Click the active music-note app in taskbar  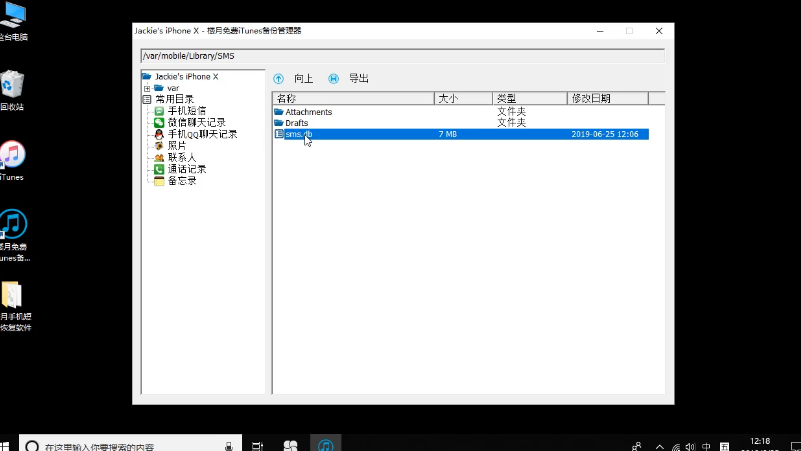coord(325,445)
